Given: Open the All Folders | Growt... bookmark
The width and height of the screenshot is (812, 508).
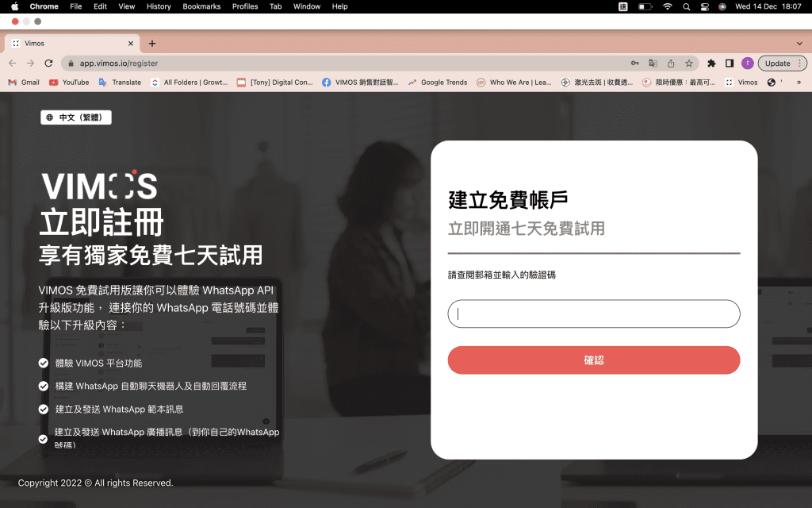Looking at the screenshot, I should tap(190, 83).
